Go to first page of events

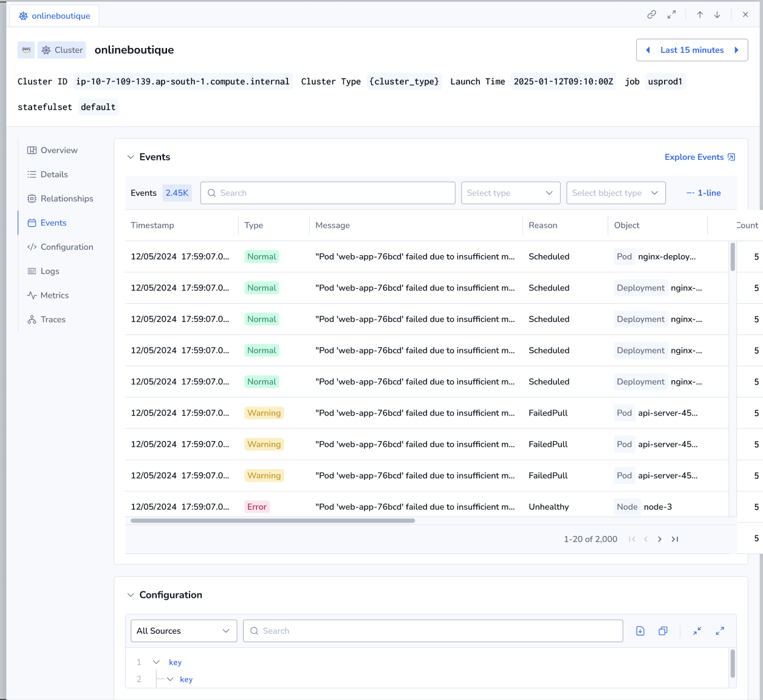pos(632,539)
